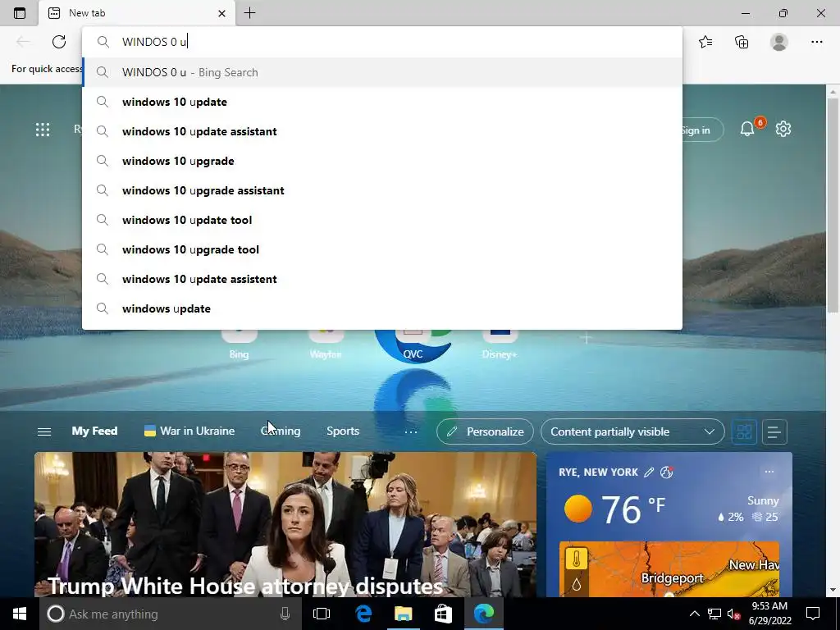
Task: Open legacy Edge from taskbar
Action: coord(363,614)
